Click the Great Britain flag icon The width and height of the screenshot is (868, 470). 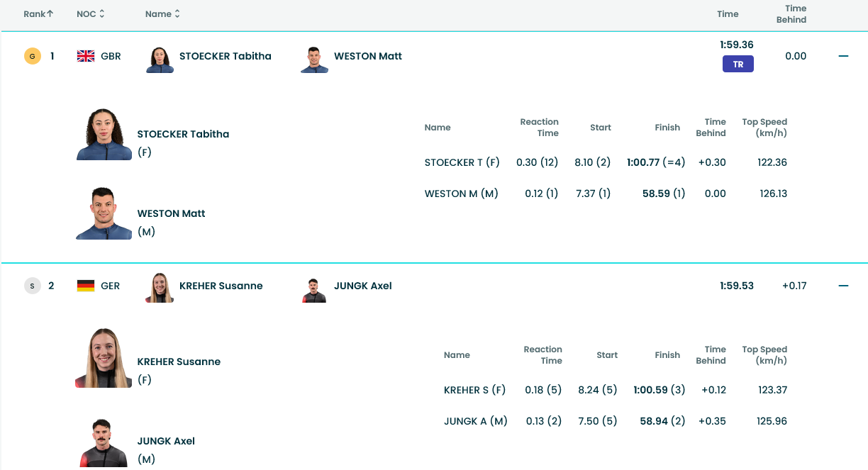tap(86, 56)
